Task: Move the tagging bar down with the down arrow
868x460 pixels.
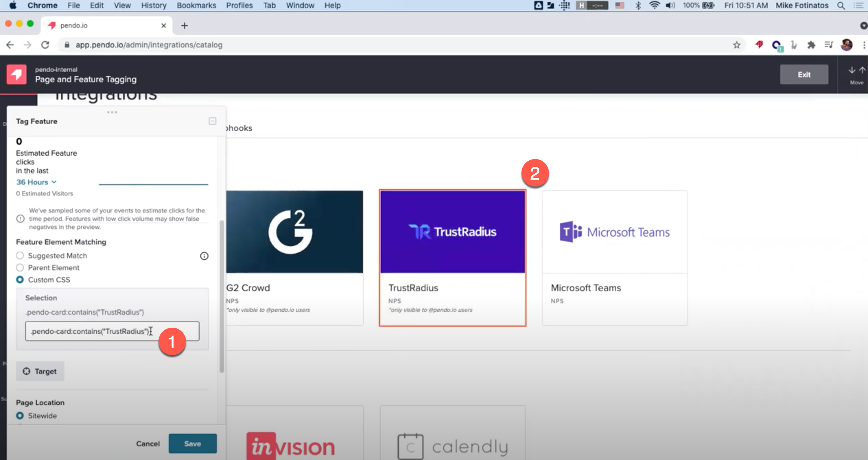Action: [x=852, y=70]
